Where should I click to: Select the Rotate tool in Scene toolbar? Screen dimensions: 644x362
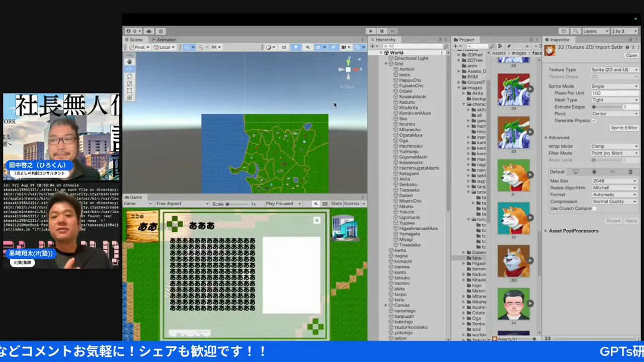(130, 76)
